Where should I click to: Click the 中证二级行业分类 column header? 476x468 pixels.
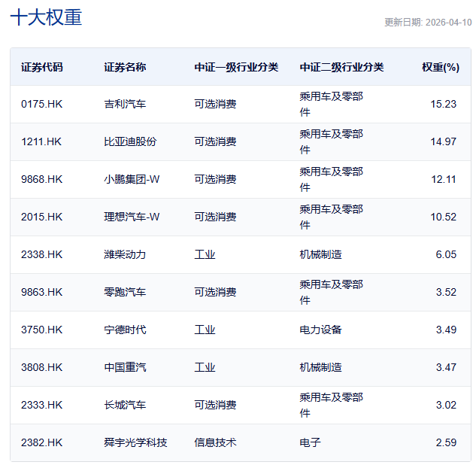pos(341,67)
